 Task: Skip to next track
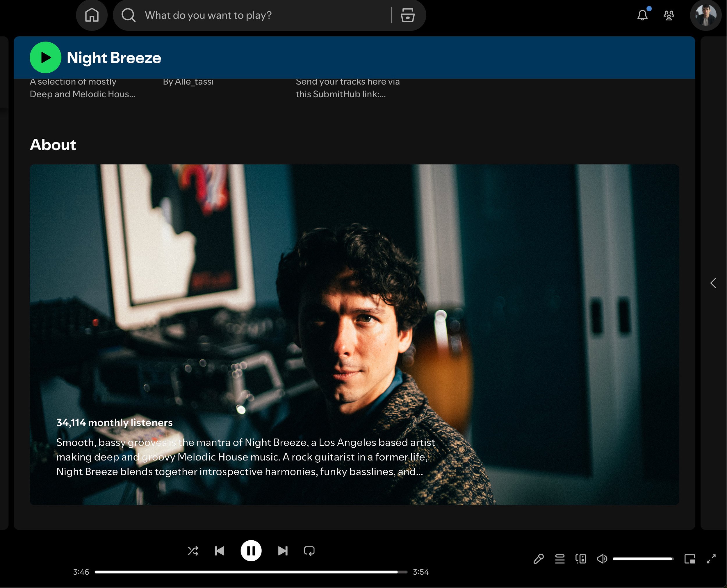[x=283, y=551]
